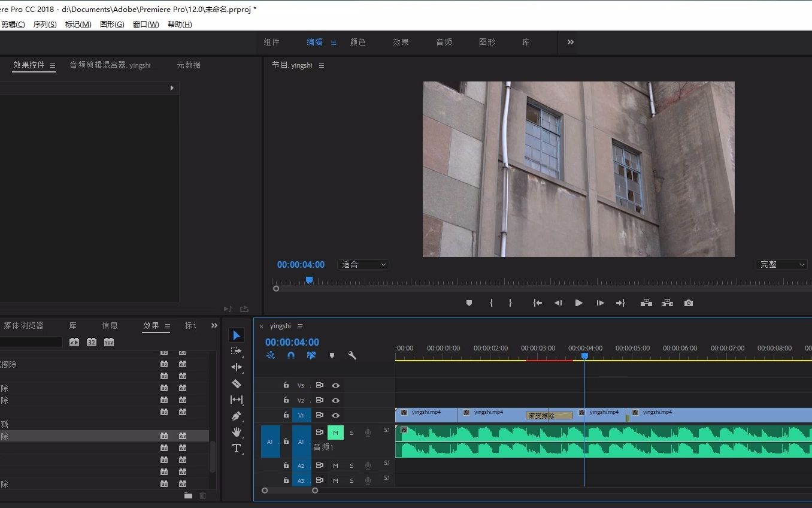Open playback resolution 完整 dropdown
Viewport: 812px width, 508px height.
click(x=781, y=264)
